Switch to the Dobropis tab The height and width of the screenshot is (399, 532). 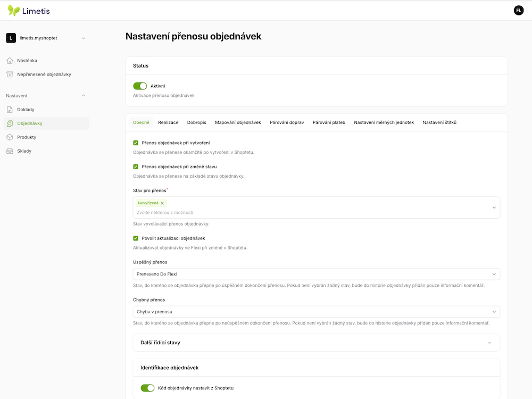(x=196, y=122)
